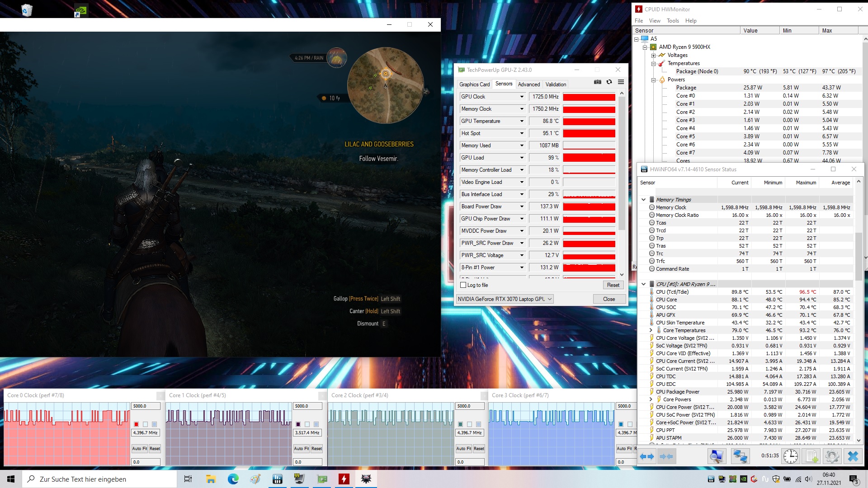Open File menu in HWMonitor
Image resolution: width=868 pixels, height=488 pixels.
638,21
